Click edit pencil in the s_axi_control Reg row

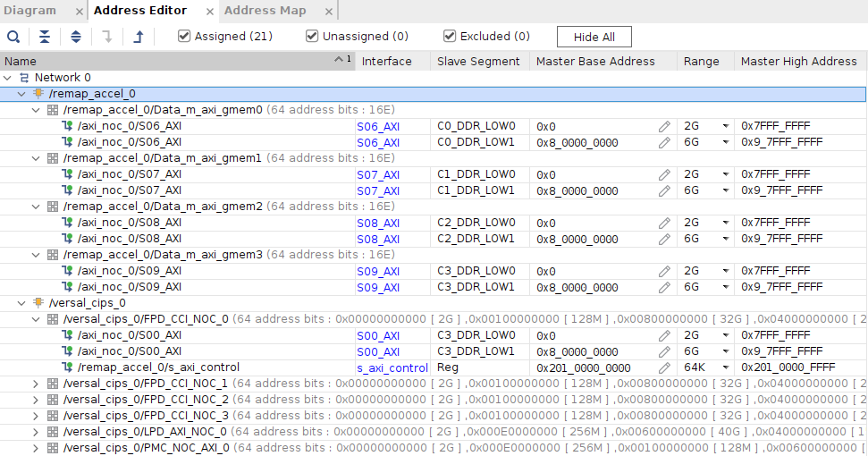(664, 367)
